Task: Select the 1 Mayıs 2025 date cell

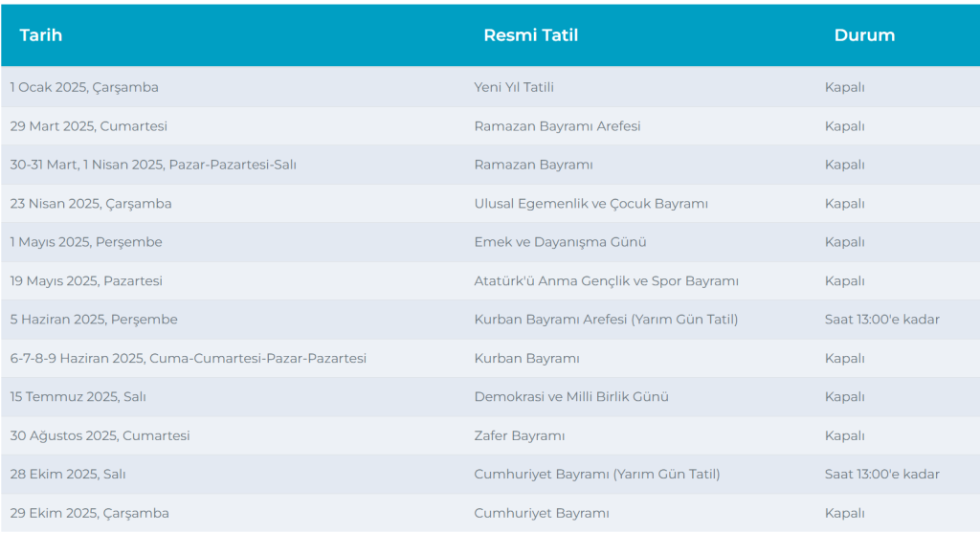Action: (86, 242)
